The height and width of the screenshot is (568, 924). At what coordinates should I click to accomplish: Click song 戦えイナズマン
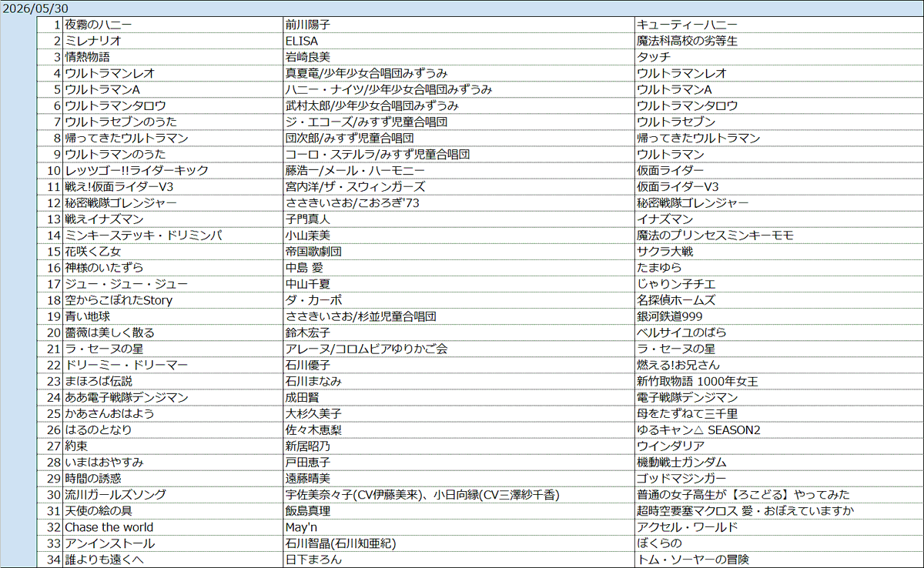104,219
